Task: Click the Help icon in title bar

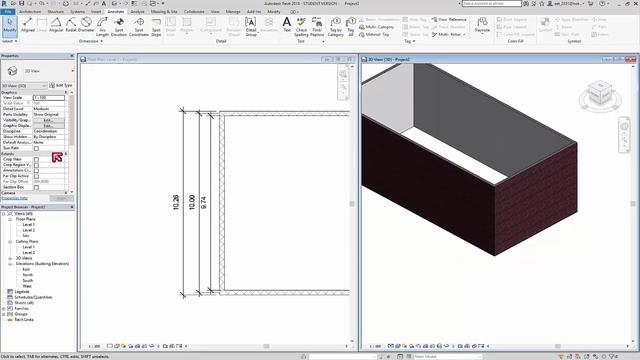Action: pyautogui.click(x=602, y=3)
